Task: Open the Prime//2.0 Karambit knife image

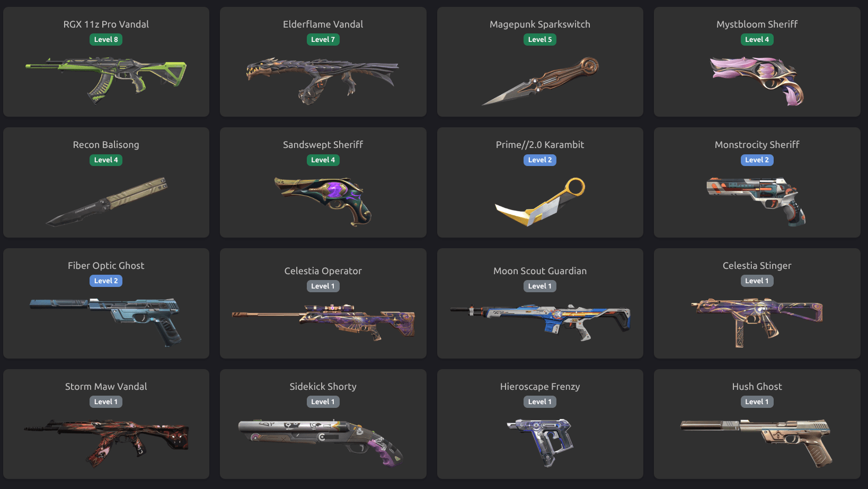Action: pos(540,202)
